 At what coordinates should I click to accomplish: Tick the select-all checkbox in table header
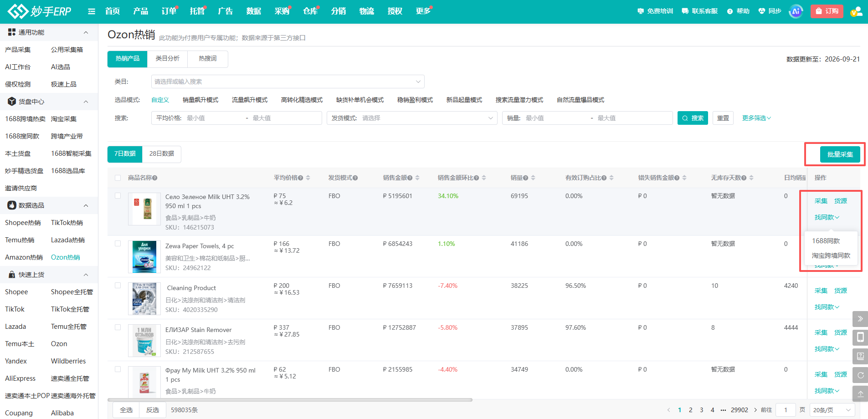(x=118, y=178)
